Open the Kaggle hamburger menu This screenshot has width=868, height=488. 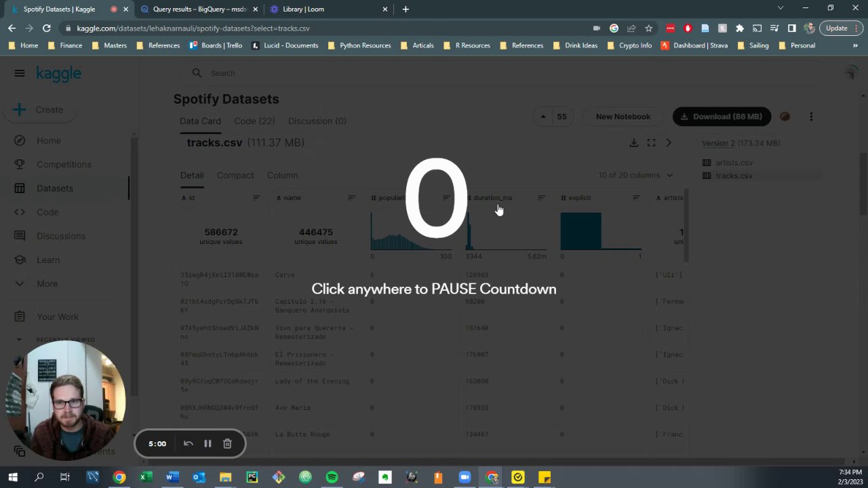[20, 73]
